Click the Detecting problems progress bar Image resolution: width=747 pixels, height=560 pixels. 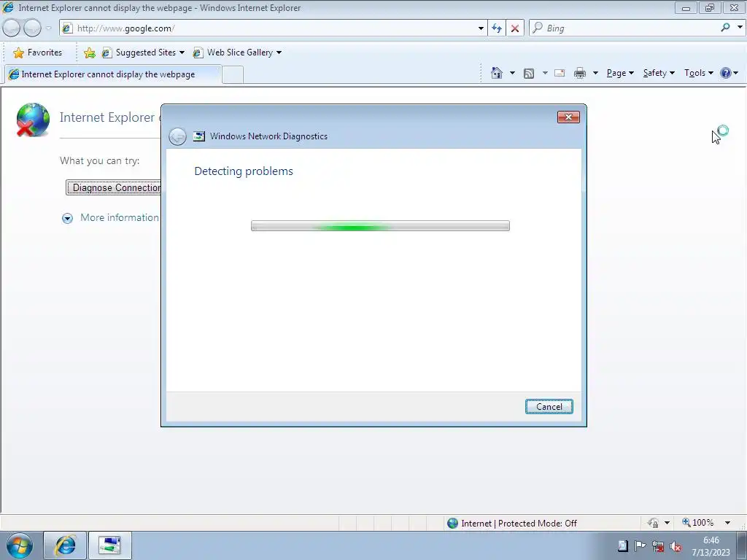point(380,226)
